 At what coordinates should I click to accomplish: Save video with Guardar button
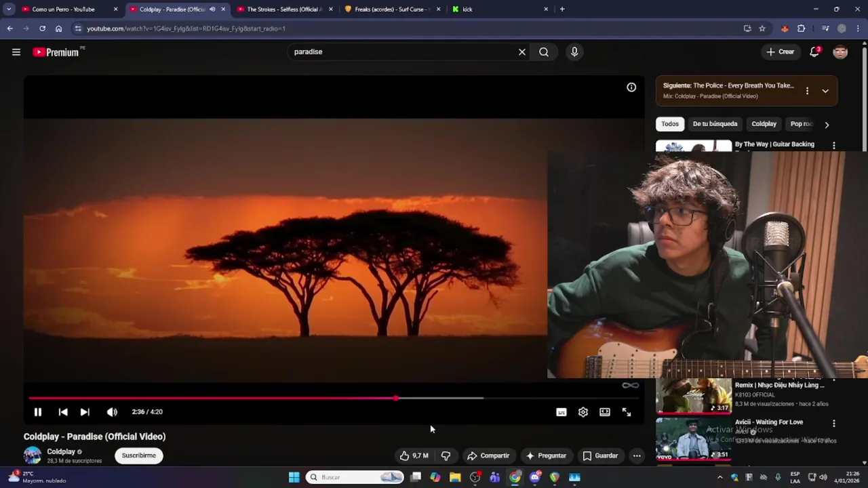point(600,455)
